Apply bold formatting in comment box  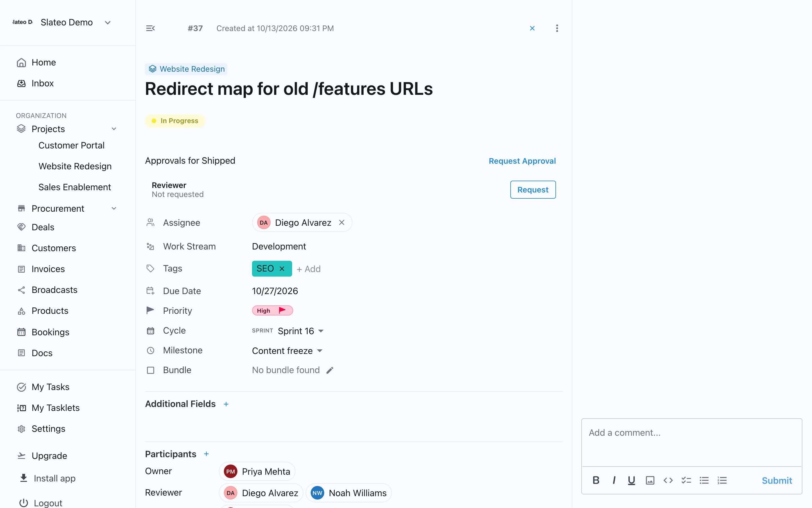(x=596, y=480)
